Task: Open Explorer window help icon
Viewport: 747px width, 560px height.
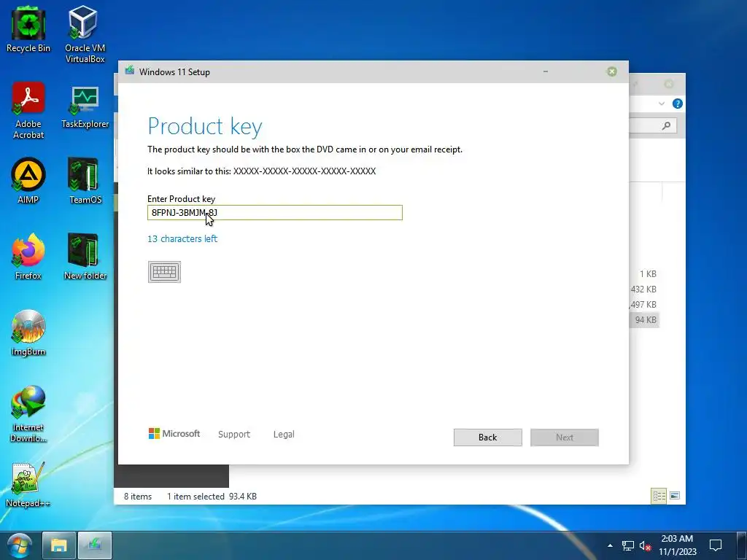Action: pos(678,104)
